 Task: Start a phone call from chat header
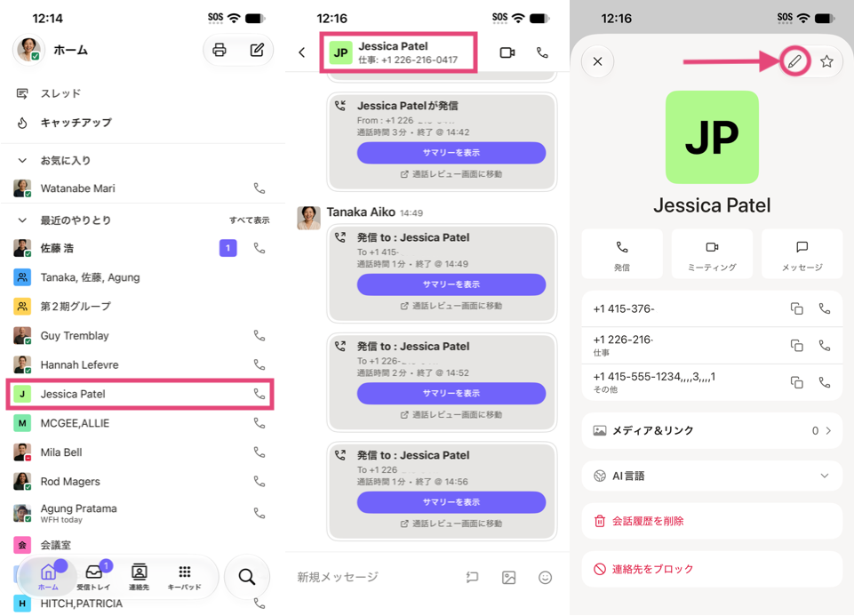(x=542, y=52)
